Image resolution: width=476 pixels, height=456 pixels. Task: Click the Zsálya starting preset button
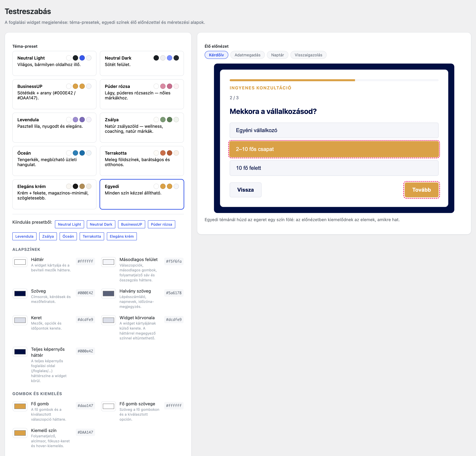pos(48,236)
